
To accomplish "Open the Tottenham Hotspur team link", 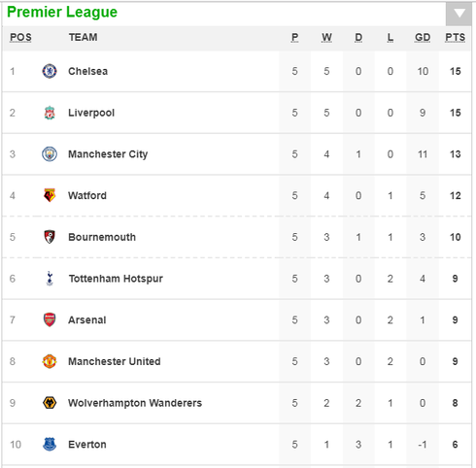I will 116,279.
